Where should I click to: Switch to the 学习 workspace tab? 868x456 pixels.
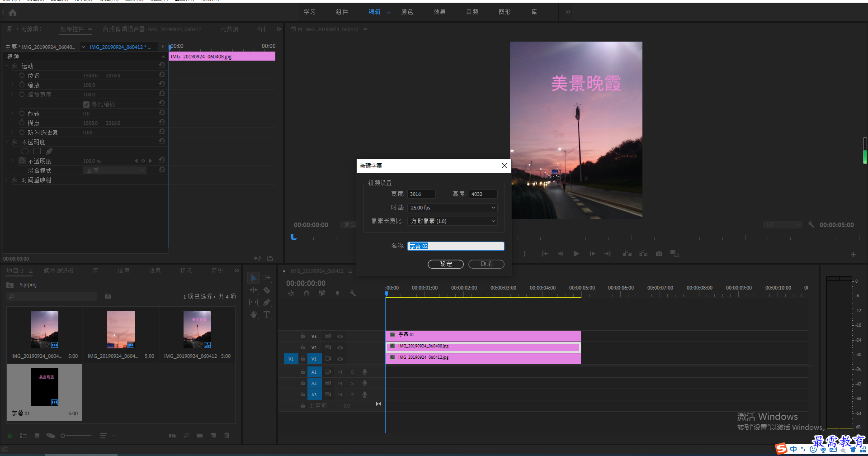click(x=310, y=12)
